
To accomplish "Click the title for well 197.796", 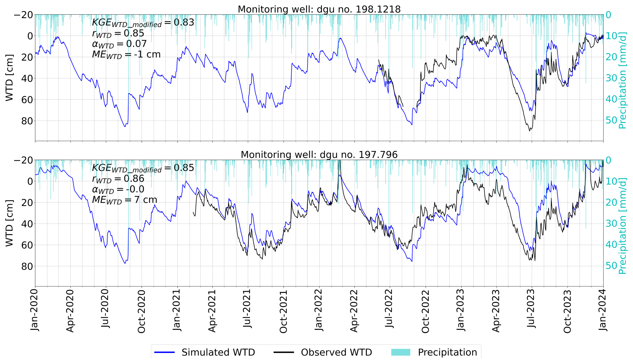I will (319, 155).
